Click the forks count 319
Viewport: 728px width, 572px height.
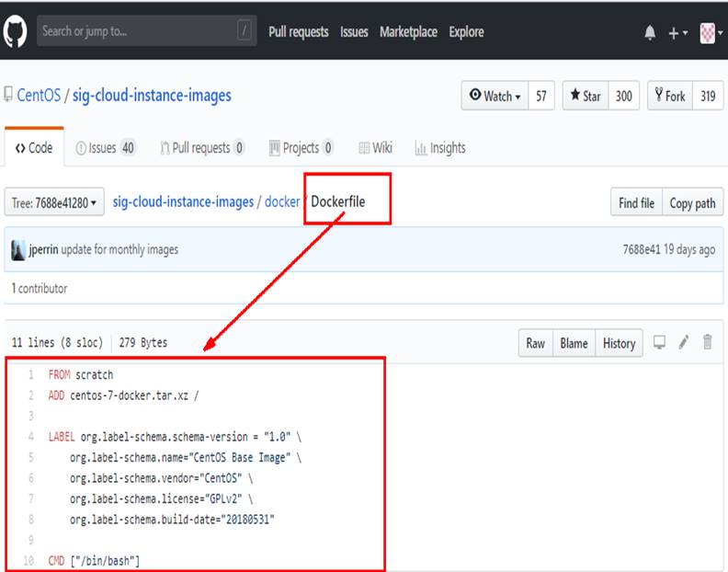click(x=708, y=96)
